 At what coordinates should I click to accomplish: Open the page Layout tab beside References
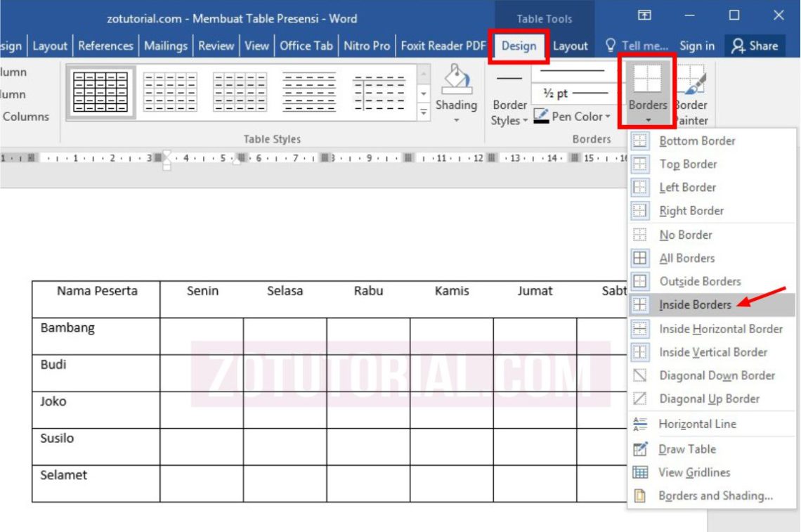(x=50, y=46)
